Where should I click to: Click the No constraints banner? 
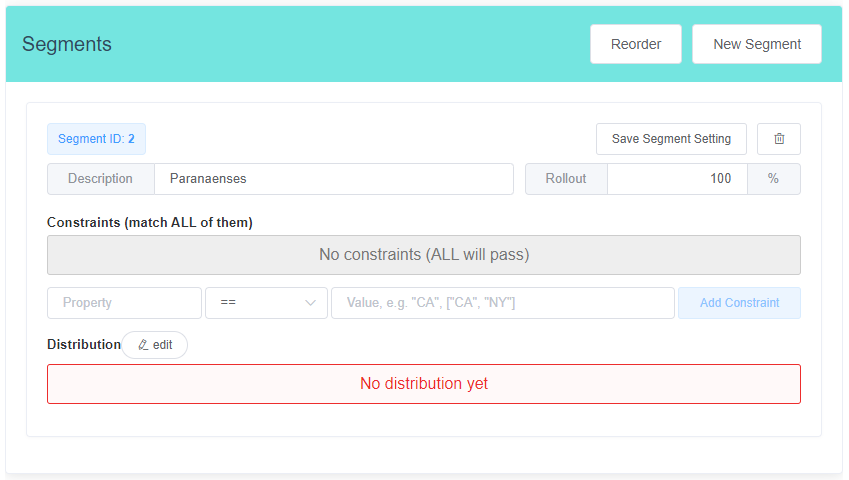(424, 255)
